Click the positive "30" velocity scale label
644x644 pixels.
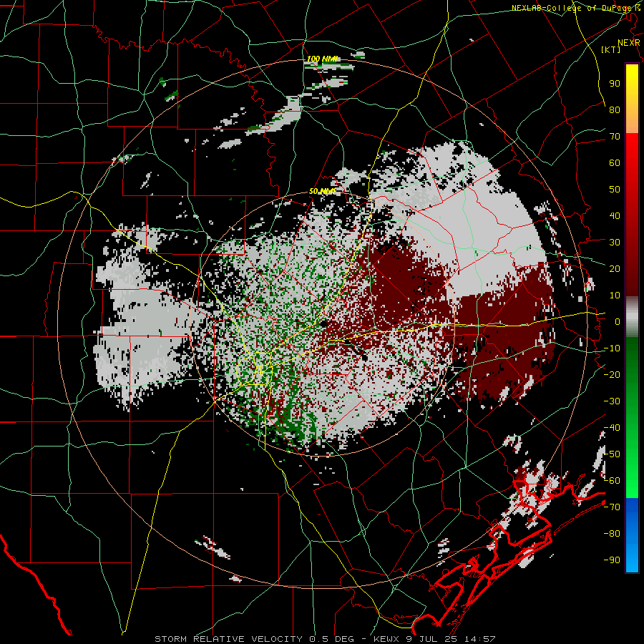click(x=615, y=243)
